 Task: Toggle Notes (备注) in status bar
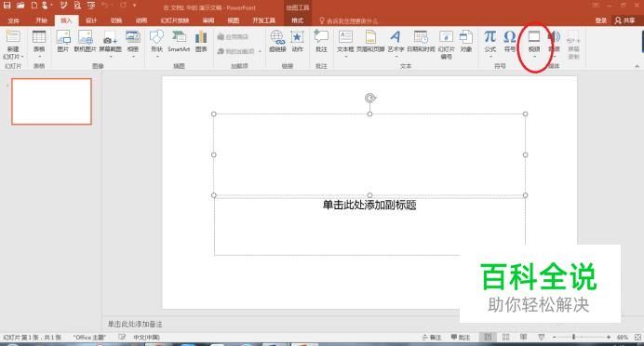[431, 338]
